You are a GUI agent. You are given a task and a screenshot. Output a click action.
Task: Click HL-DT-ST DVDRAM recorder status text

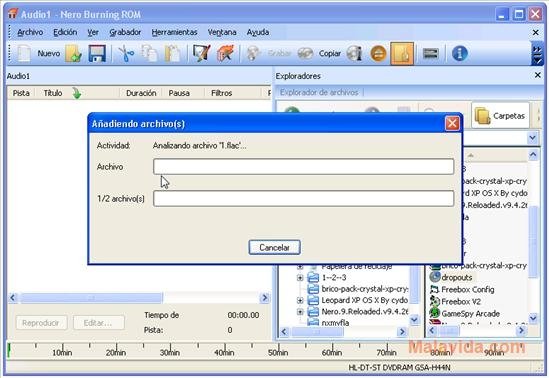click(x=399, y=368)
